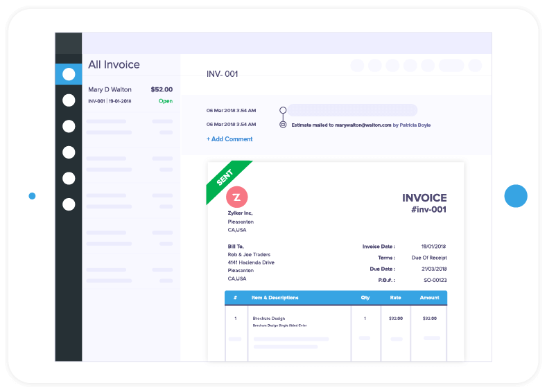Click due date value 21/03/2018
Viewport: 547px width, 392px height.
pyautogui.click(x=434, y=269)
